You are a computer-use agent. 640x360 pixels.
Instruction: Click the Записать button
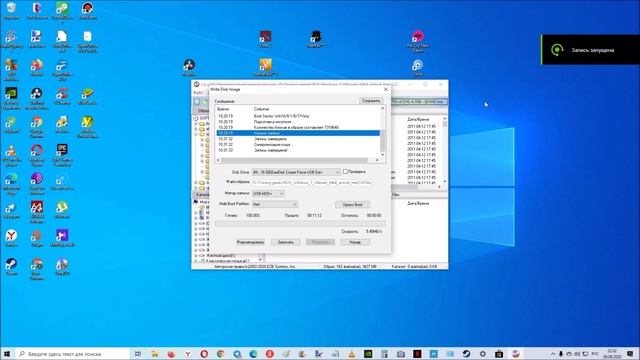tap(285, 242)
